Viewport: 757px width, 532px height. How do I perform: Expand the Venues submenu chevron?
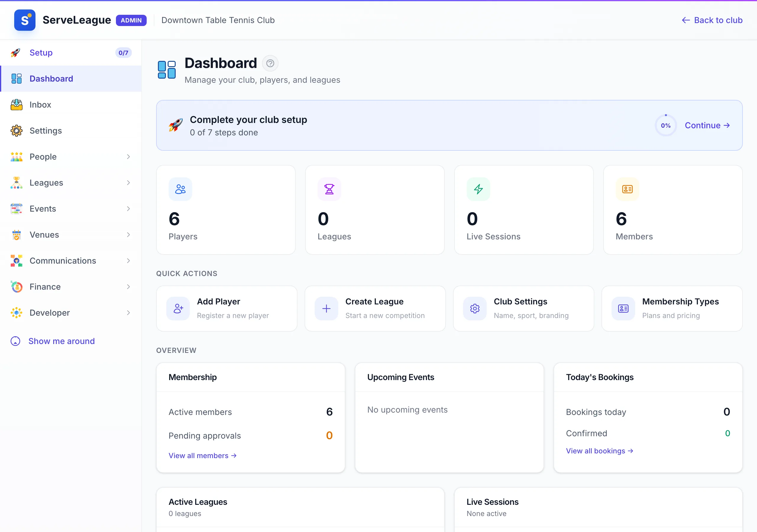[128, 235]
